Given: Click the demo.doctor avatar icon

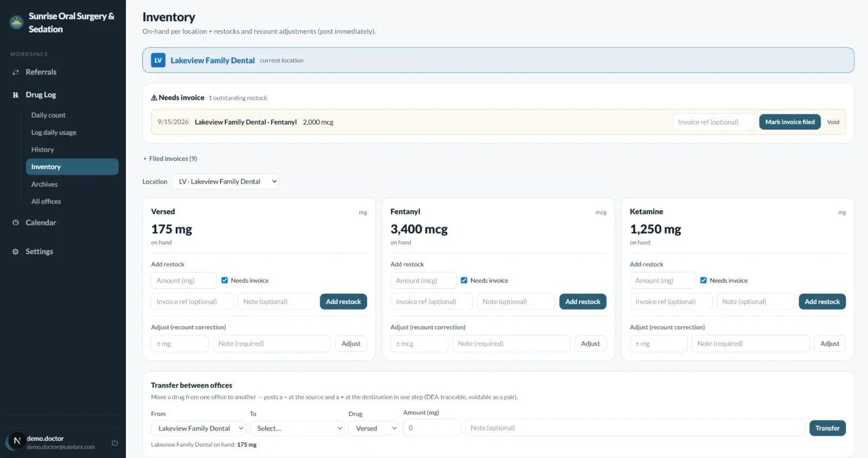Looking at the screenshot, I should (x=17, y=441).
